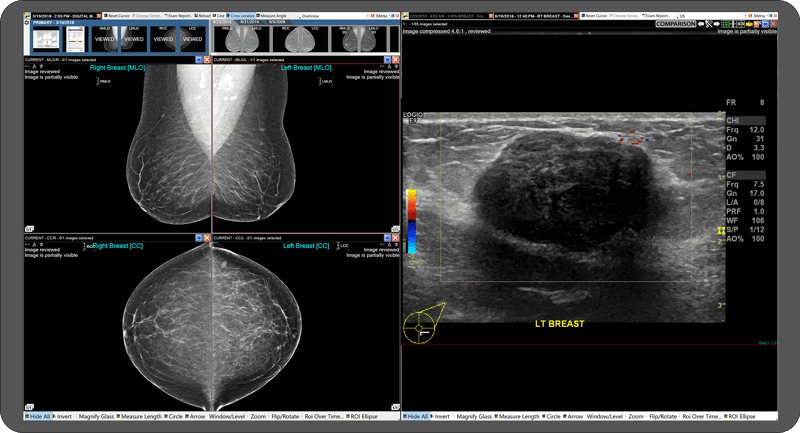Close the Left Breast CC pane
This screenshot has height=433, width=800.
395,238
